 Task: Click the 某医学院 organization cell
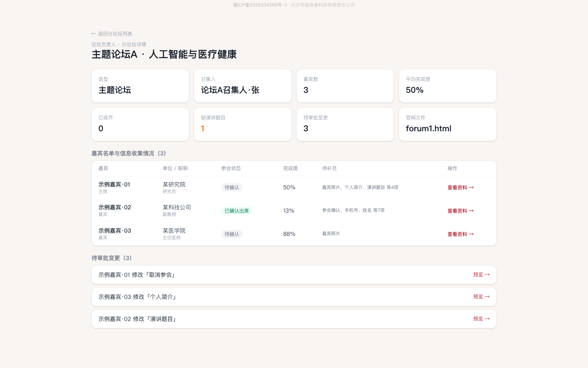tap(174, 231)
